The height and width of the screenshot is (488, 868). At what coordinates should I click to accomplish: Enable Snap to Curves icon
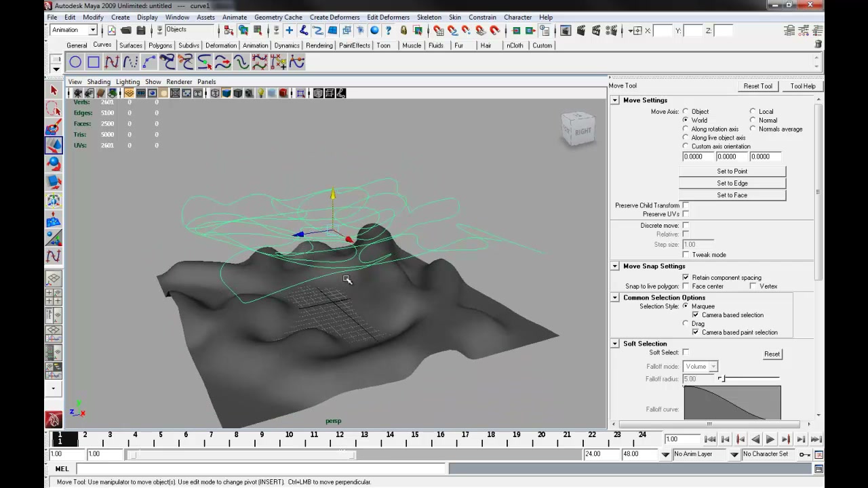[453, 30]
